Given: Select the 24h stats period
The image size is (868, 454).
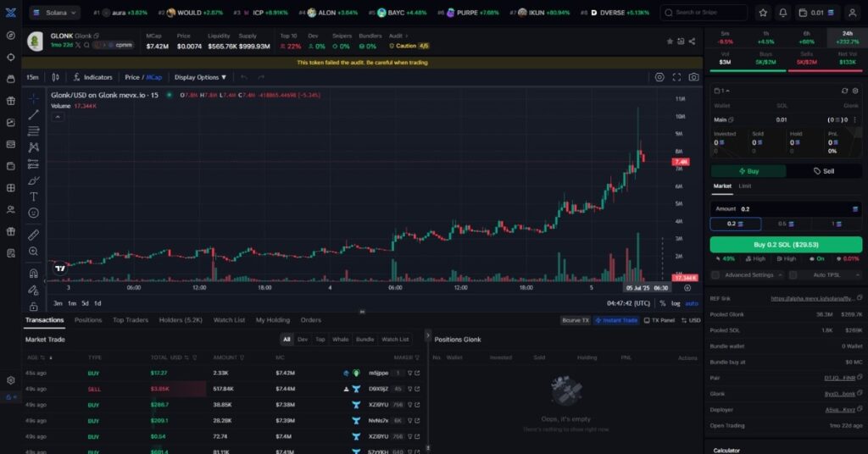Looking at the screenshot, I should click(x=847, y=37).
